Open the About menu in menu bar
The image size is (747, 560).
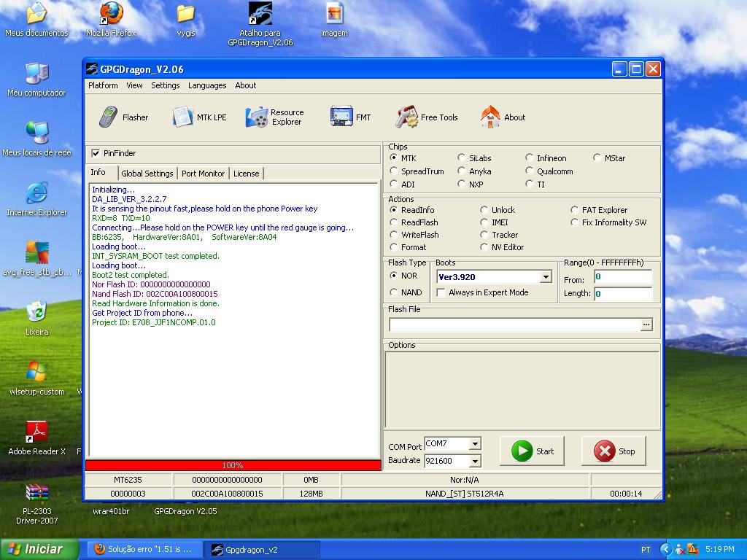tap(245, 85)
